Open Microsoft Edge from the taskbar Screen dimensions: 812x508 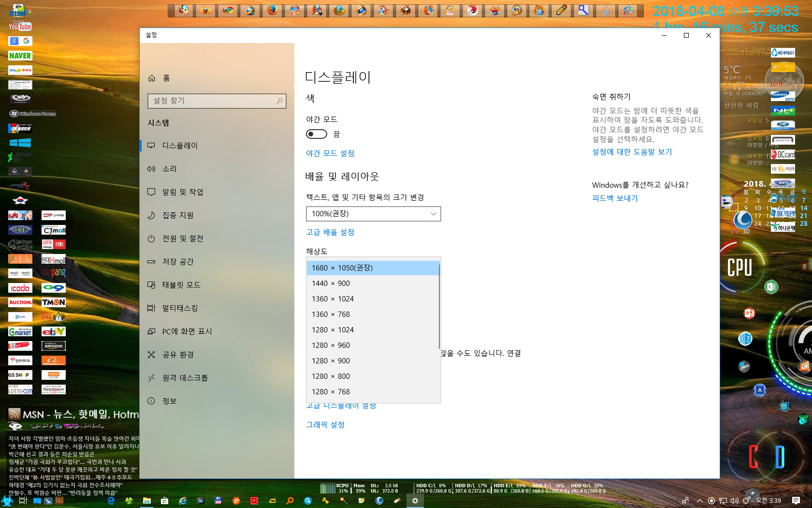tap(111, 501)
